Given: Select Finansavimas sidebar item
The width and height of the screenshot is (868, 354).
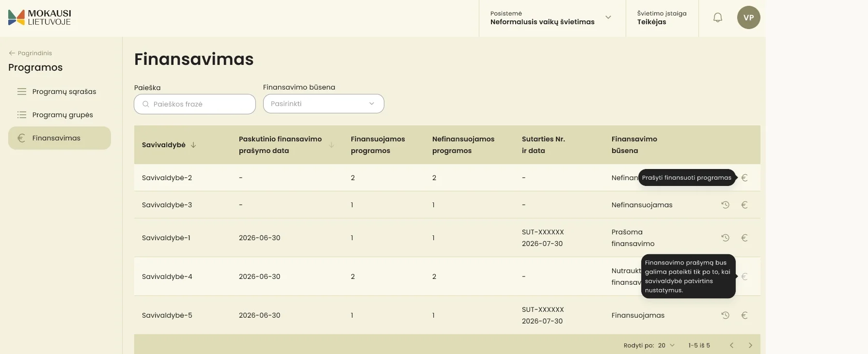Looking at the screenshot, I should point(60,138).
